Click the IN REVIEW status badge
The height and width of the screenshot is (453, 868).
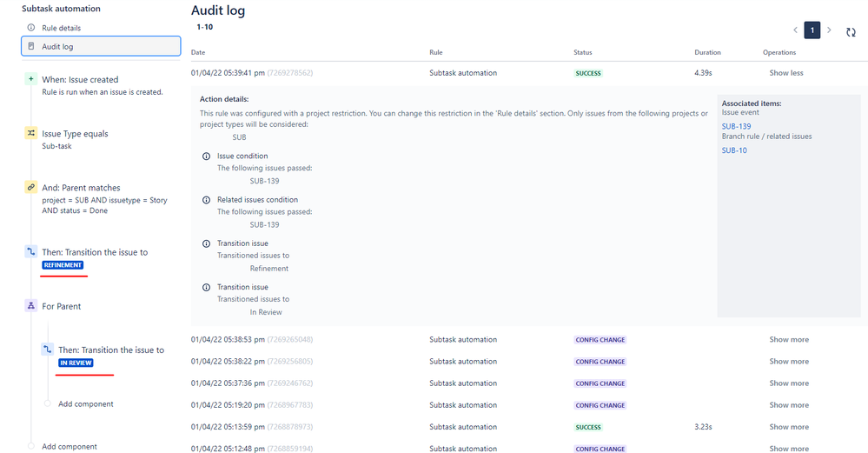pyautogui.click(x=76, y=363)
